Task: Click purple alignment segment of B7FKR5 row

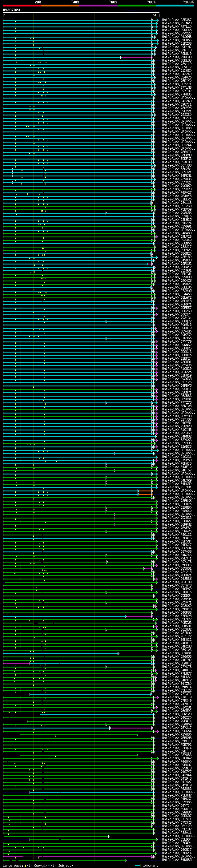Action: pos(139,616)
